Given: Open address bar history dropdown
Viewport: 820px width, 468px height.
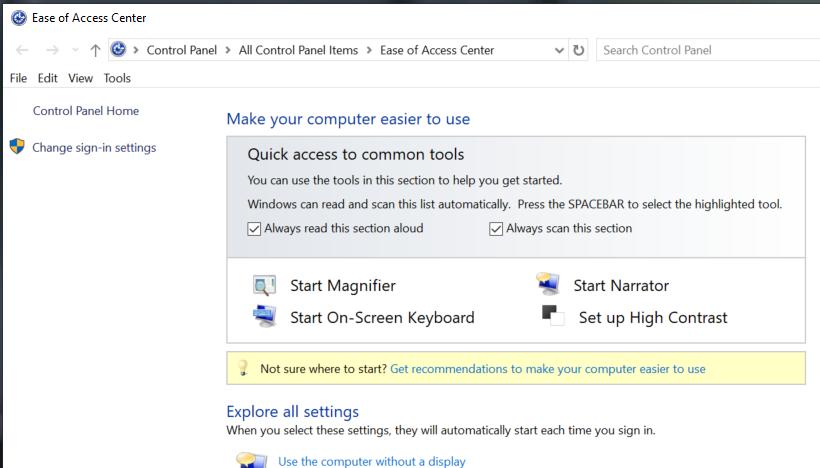Looking at the screenshot, I should 559,50.
